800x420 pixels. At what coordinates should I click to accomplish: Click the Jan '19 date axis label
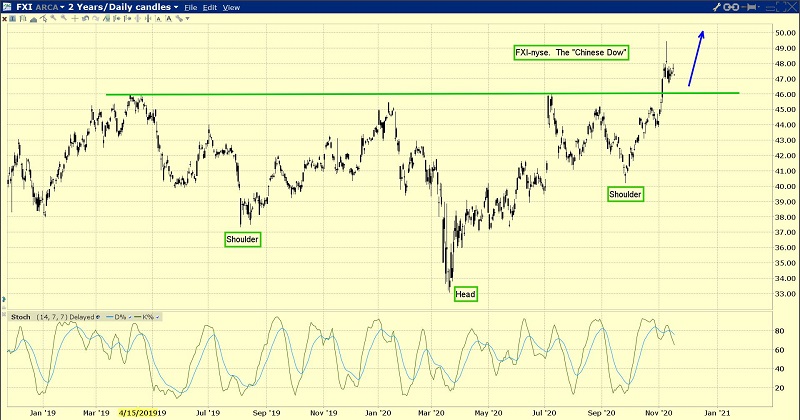(x=42, y=413)
